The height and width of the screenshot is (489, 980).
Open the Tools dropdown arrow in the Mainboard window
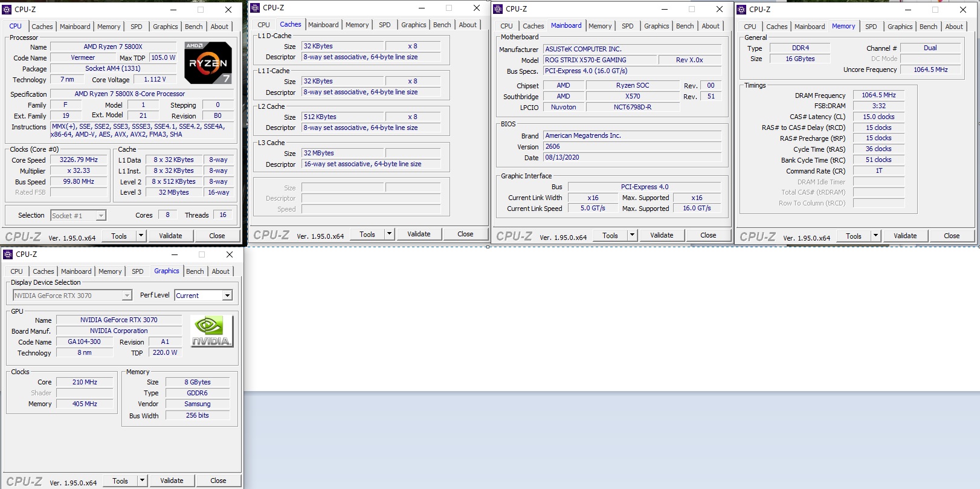pyautogui.click(x=633, y=235)
